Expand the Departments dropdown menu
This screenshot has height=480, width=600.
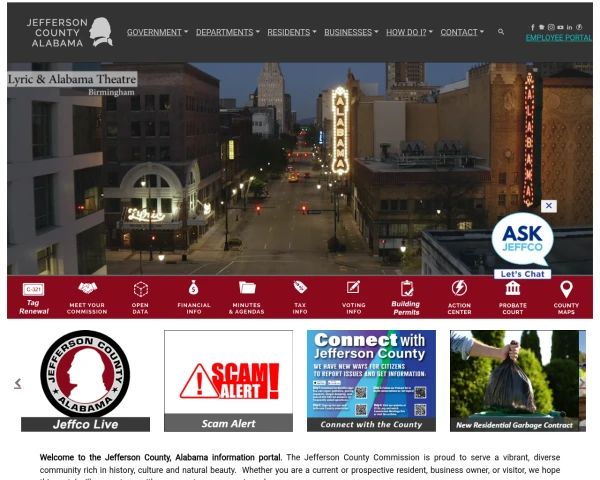pyautogui.click(x=227, y=32)
